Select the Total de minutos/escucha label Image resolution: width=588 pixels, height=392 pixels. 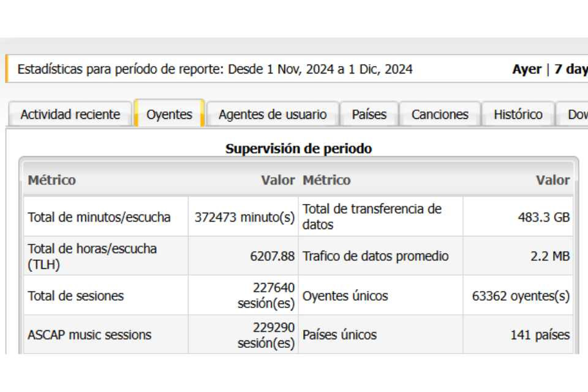[x=99, y=217]
